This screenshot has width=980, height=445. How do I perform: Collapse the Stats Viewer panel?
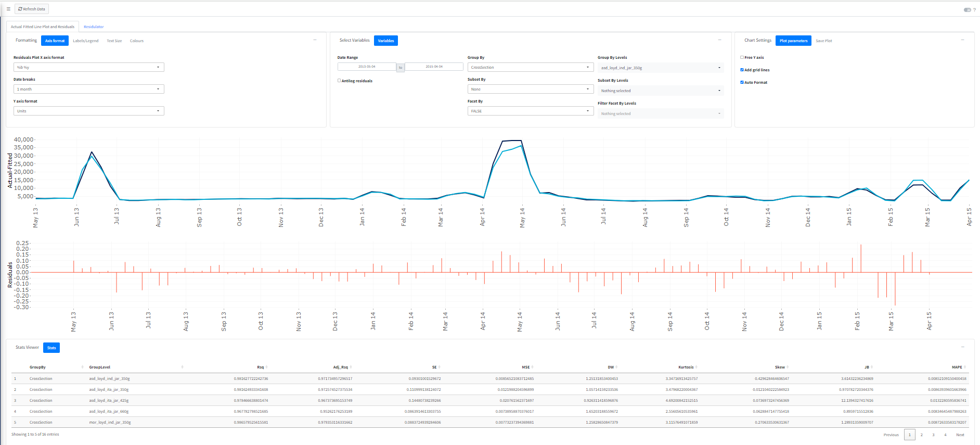point(962,347)
